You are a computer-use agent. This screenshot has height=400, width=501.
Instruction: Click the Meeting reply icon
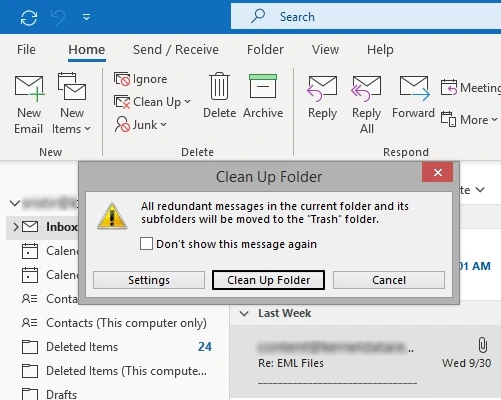449,87
